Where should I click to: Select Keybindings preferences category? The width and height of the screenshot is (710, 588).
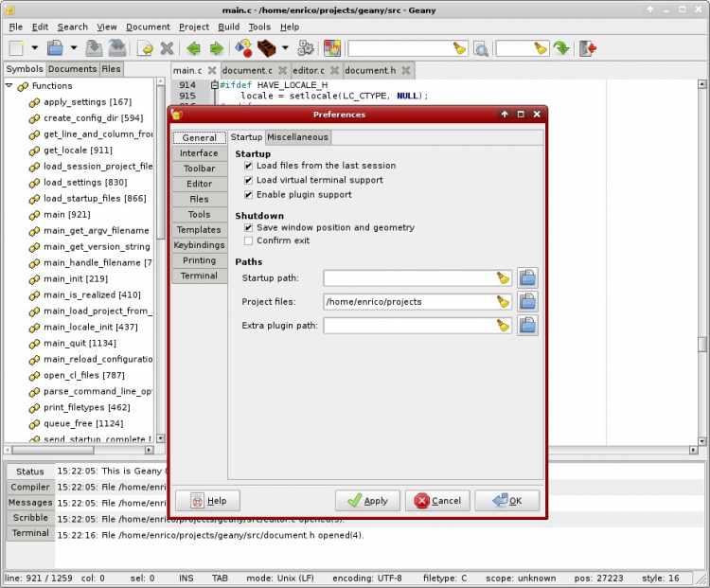coord(199,244)
